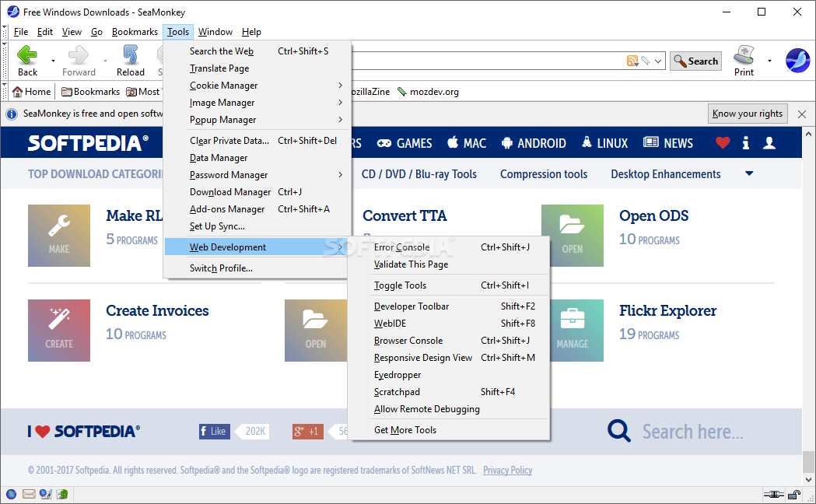Click the Forward arrow icon
The height and width of the screenshot is (504, 816).
coord(79,54)
